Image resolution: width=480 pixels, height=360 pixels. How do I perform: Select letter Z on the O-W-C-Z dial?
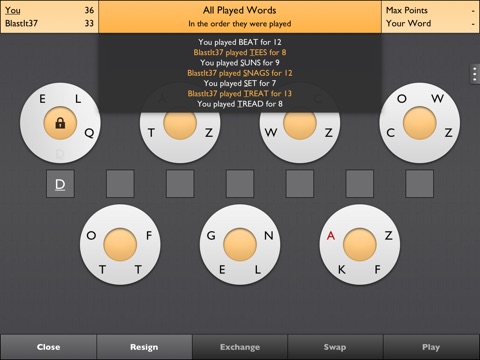tap(449, 133)
